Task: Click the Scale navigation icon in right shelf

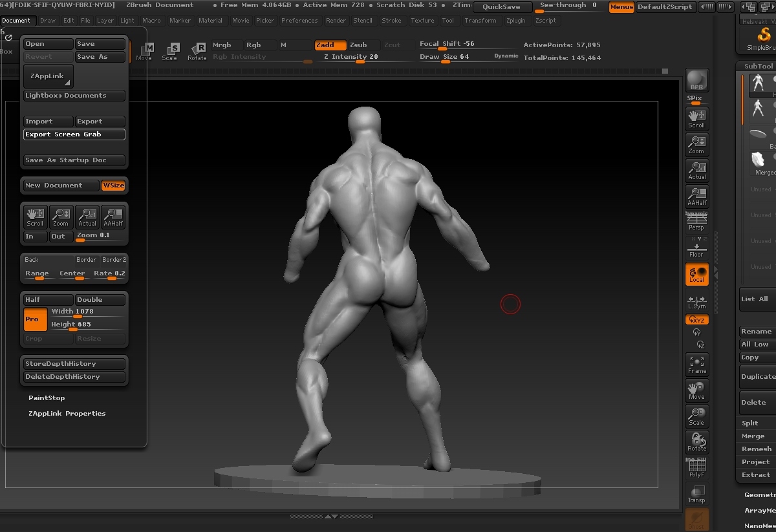Action: tap(696, 416)
